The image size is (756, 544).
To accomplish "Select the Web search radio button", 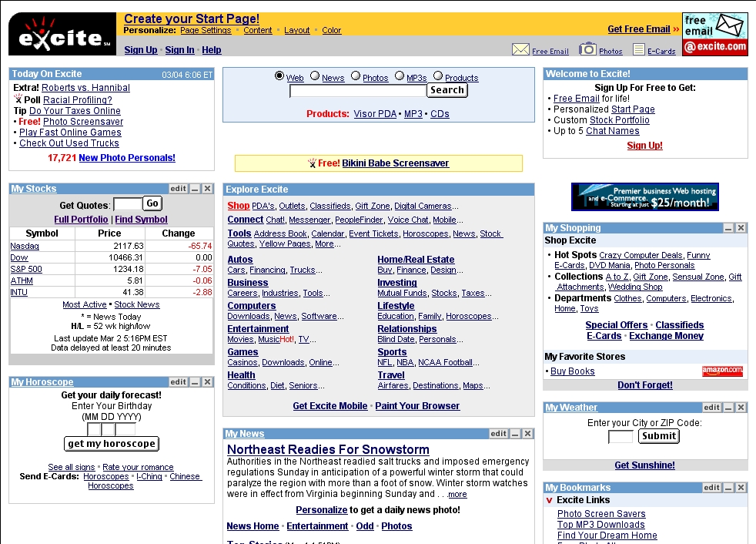I will click(x=279, y=76).
